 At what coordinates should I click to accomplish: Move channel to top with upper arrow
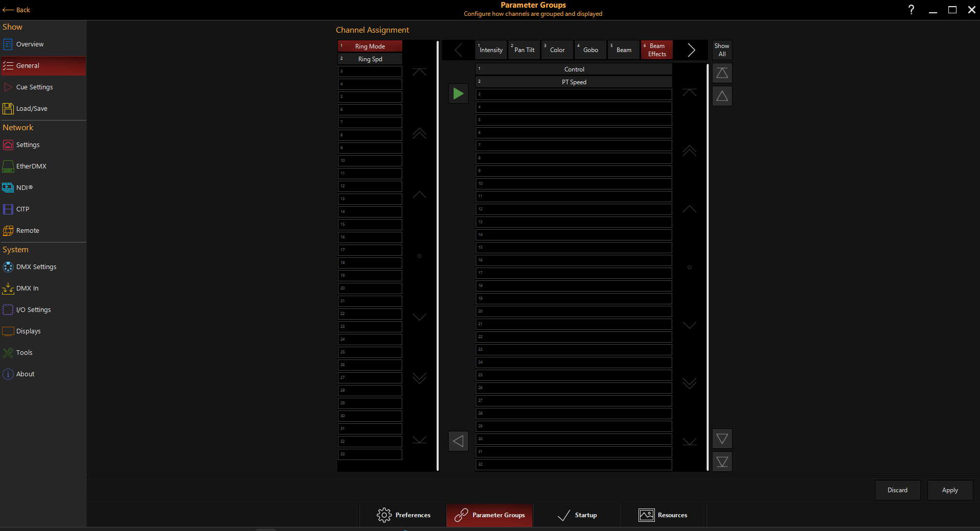pyautogui.click(x=722, y=74)
